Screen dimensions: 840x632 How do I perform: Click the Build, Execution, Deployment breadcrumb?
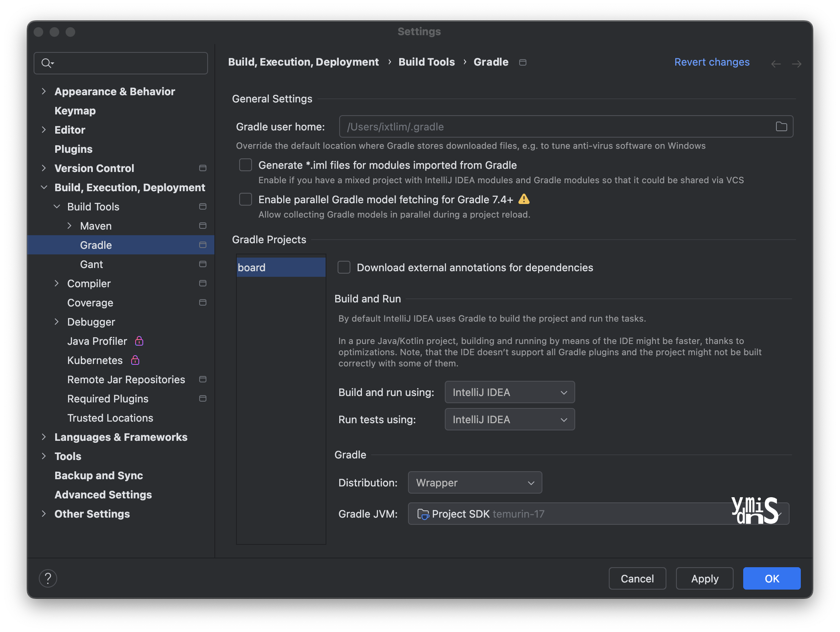point(303,62)
